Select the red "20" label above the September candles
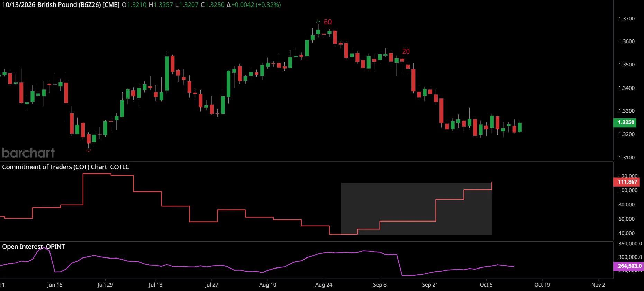This screenshot has width=644, height=291. click(x=406, y=51)
